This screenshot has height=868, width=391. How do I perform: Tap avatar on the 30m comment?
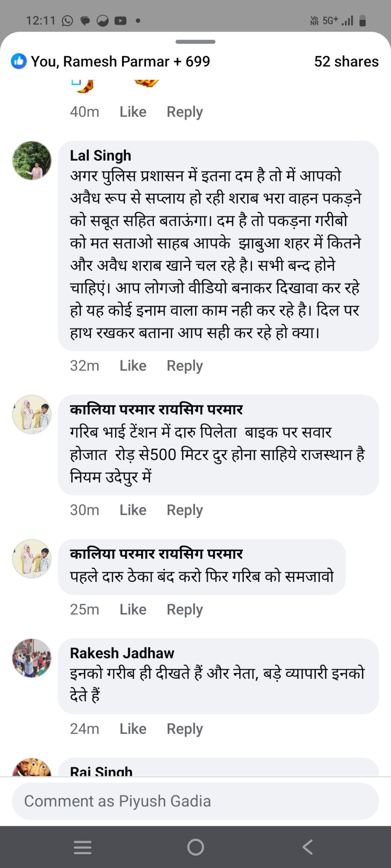click(32, 414)
